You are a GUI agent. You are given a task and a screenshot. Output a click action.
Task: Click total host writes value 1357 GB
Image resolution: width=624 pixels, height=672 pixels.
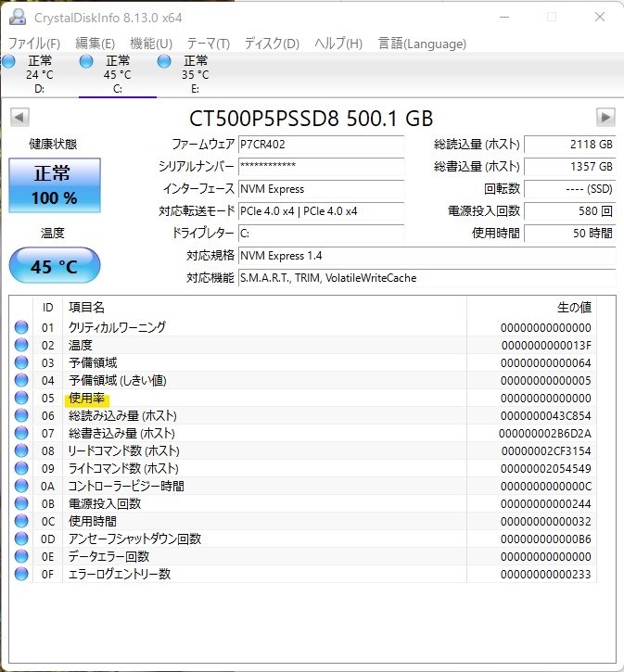coord(569,166)
